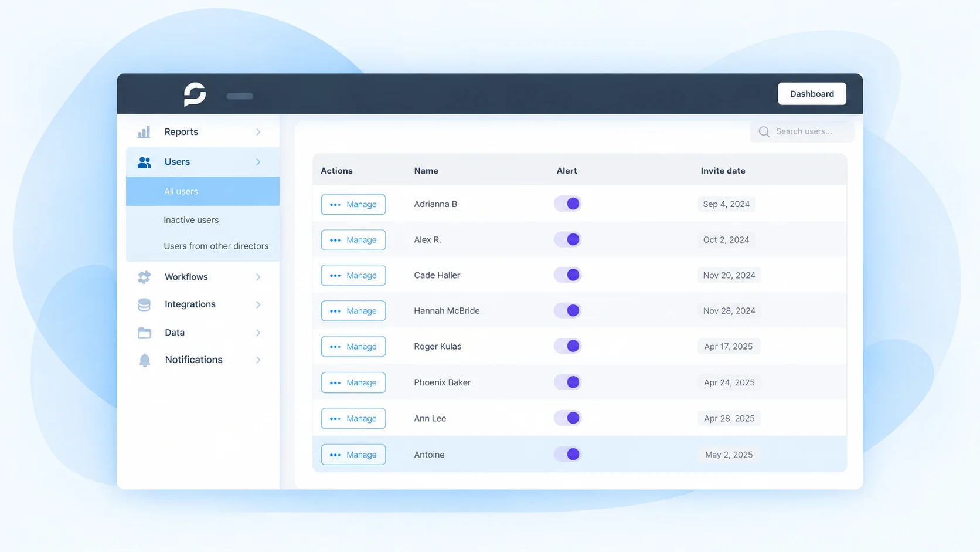
Task: Click the name Adrianna B
Action: (x=435, y=204)
